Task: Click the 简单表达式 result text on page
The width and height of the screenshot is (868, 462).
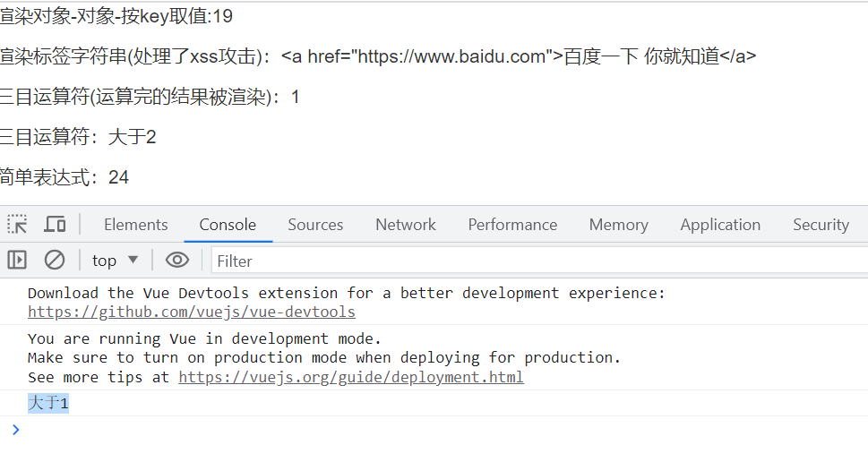Action: coord(64,177)
